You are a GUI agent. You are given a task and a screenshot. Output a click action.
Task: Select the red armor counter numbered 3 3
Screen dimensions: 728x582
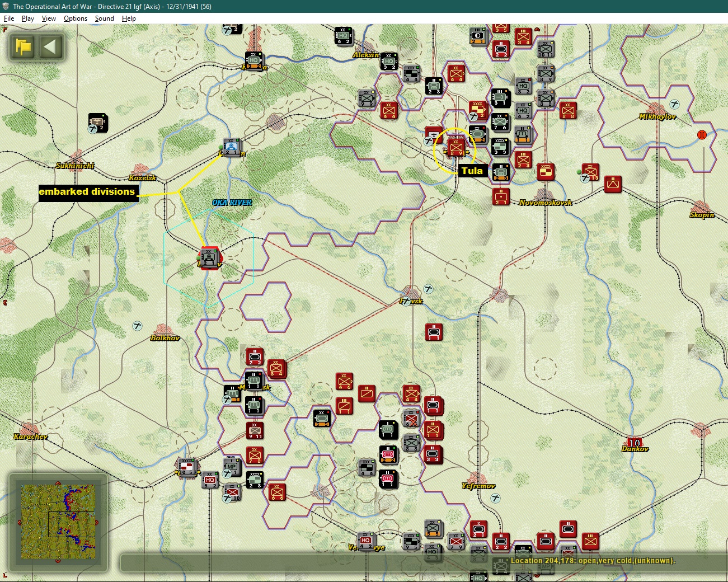tap(434, 454)
